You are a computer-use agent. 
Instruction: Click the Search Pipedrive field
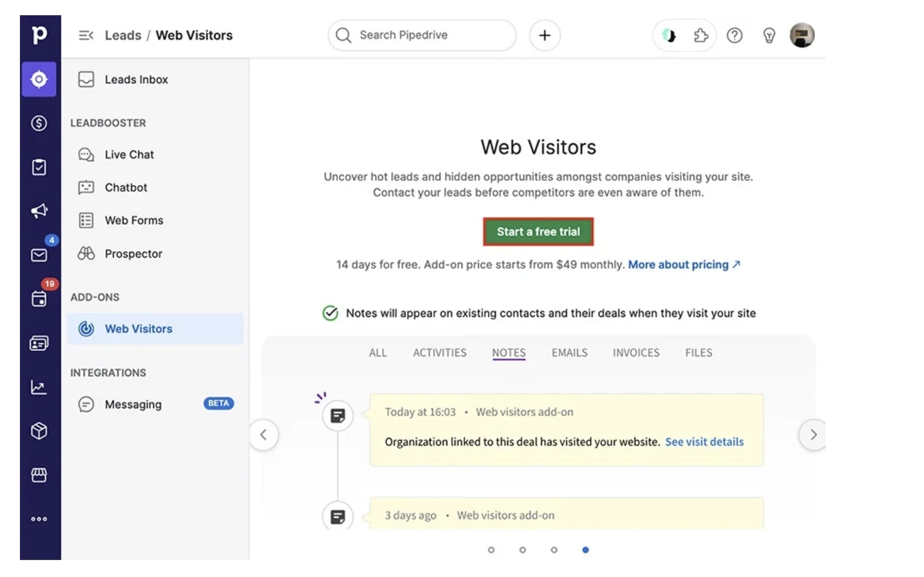point(422,36)
